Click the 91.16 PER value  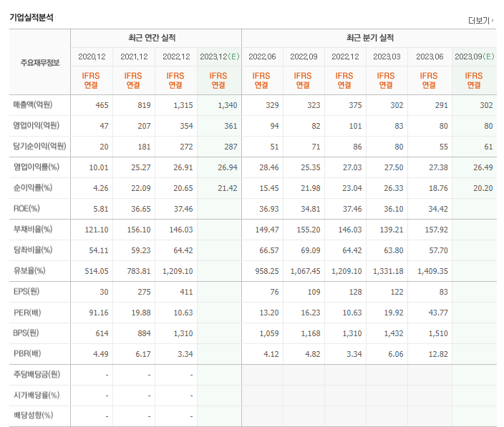pyautogui.click(x=99, y=313)
